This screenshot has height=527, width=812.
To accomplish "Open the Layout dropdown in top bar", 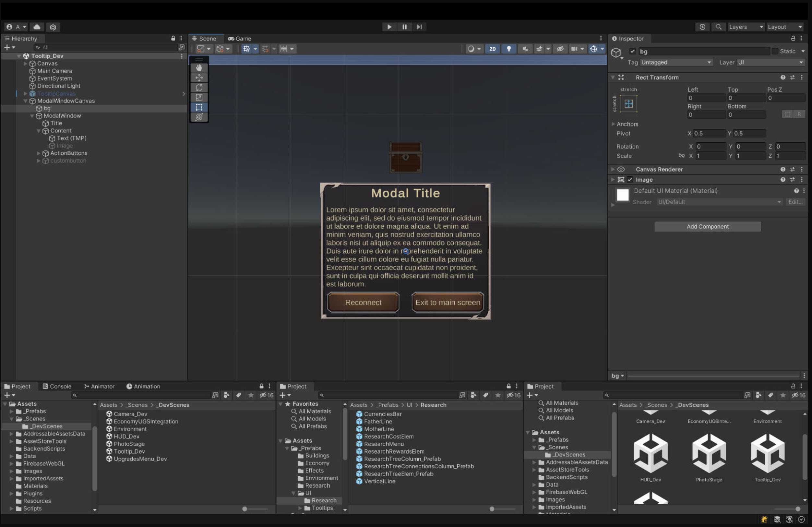I will (x=784, y=27).
